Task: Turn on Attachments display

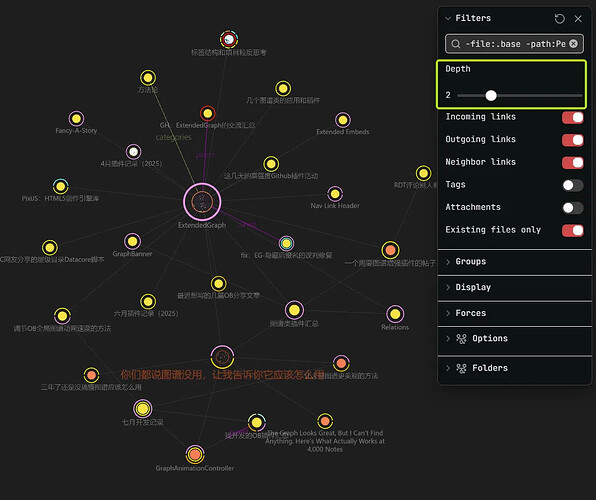Action: (572, 208)
